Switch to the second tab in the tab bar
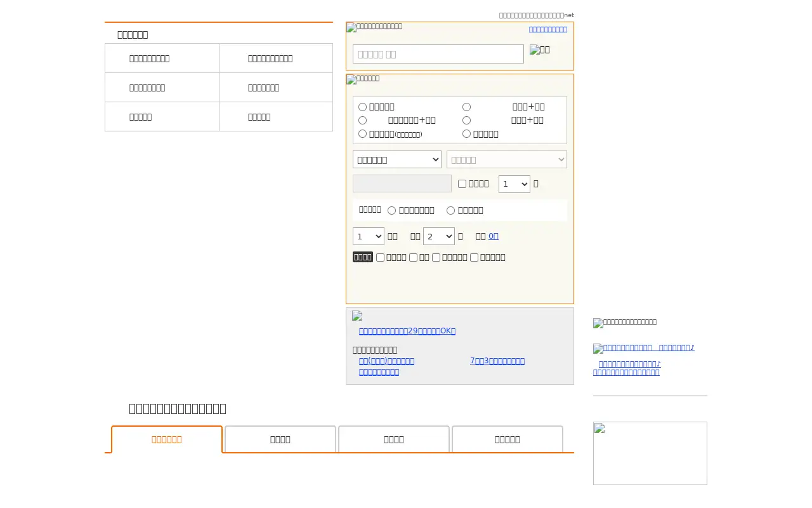 [280, 439]
